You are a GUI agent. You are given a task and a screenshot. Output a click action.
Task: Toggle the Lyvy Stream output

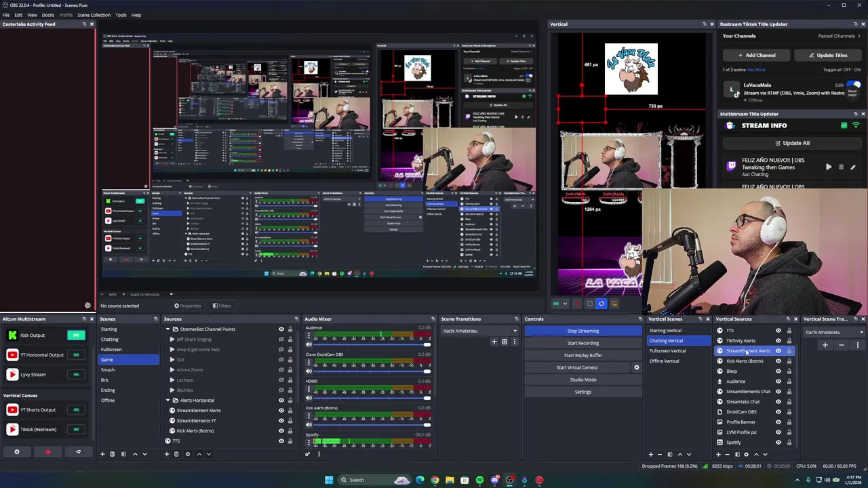pos(76,374)
